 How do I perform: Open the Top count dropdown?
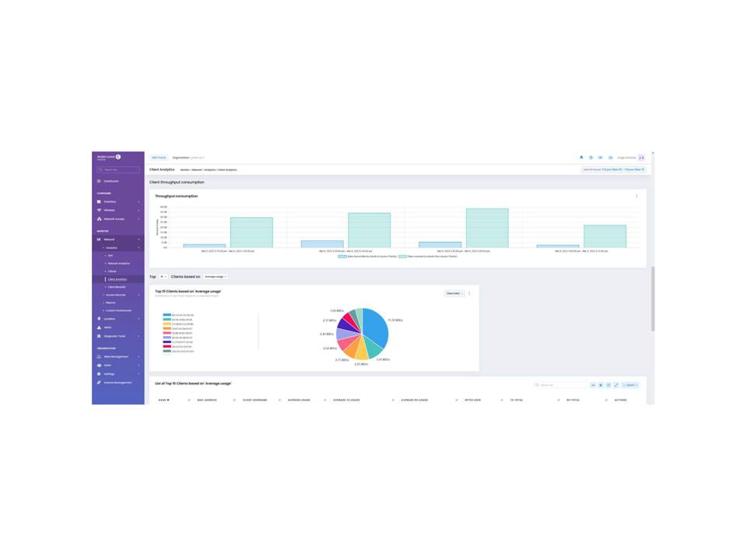click(x=163, y=277)
